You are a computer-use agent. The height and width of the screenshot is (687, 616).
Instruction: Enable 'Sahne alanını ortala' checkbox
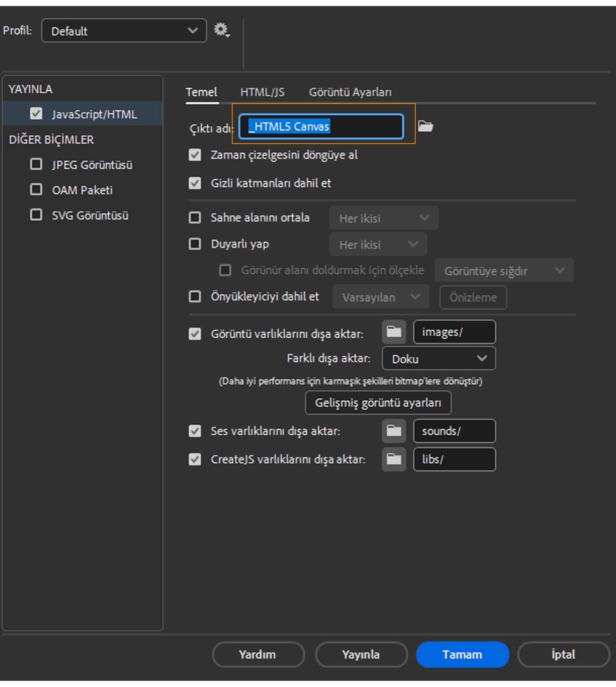pos(195,217)
